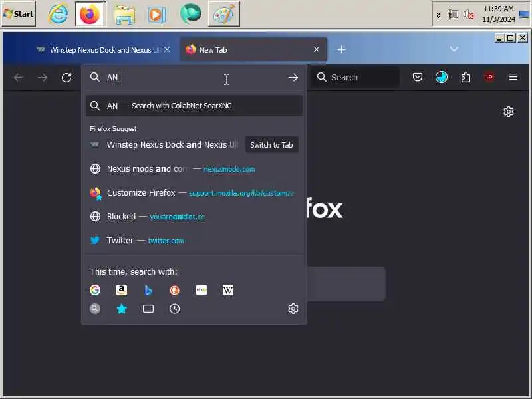Search bookmarks with the star icon

pos(122,309)
